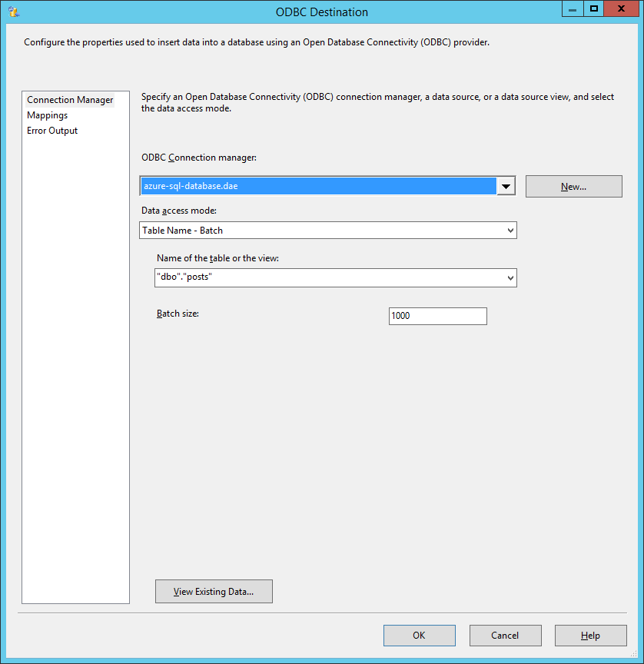Select the Error Output page
The image size is (644, 664).
coord(51,130)
